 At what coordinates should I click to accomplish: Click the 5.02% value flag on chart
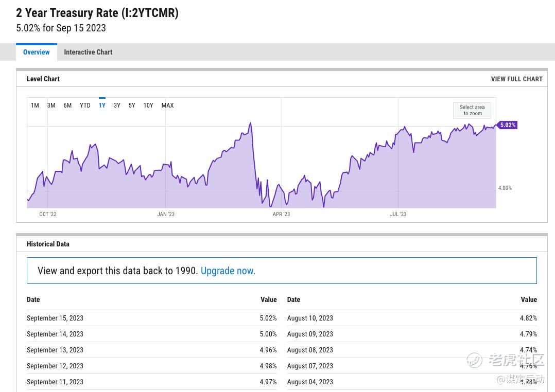click(507, 125)
